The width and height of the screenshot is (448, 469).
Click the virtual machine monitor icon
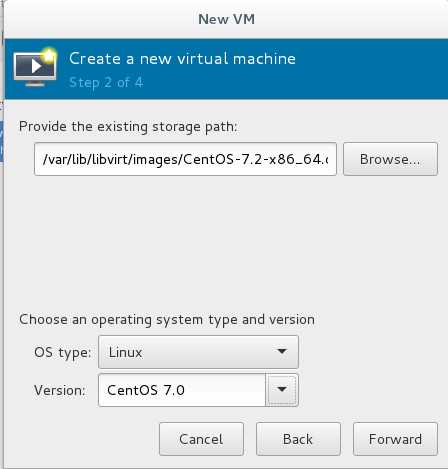coord(35,68)
